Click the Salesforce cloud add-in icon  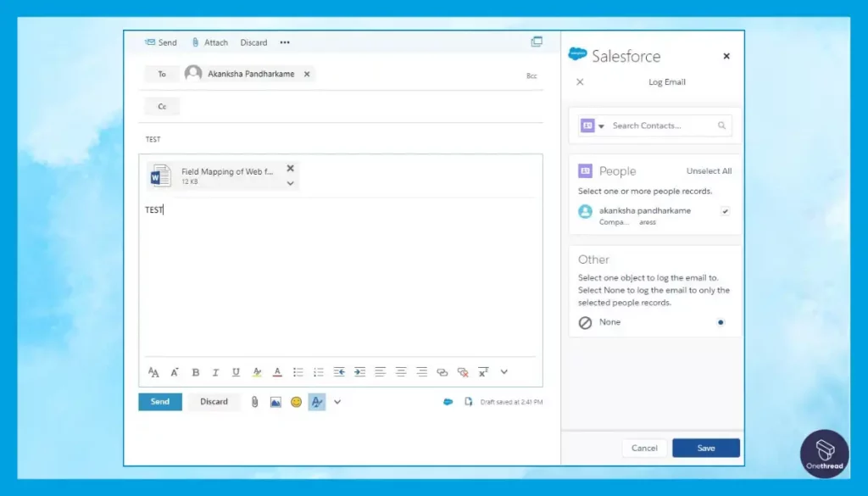(x=448, y=402)
